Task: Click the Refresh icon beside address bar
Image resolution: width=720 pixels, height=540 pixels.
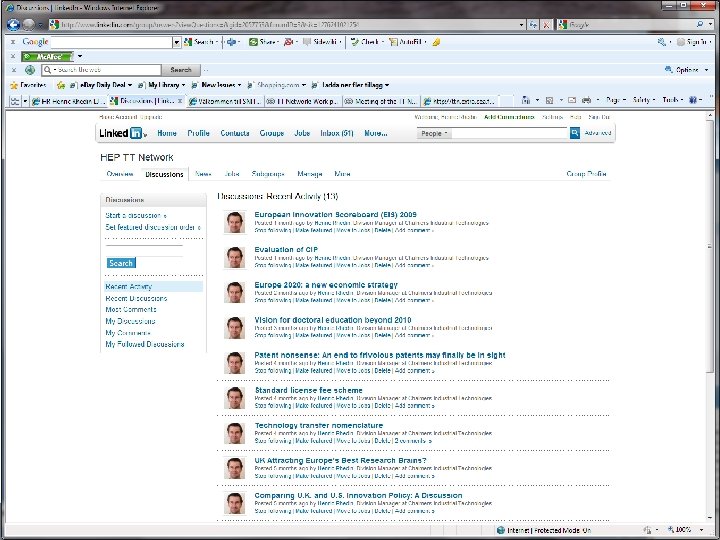Action: 533,25
